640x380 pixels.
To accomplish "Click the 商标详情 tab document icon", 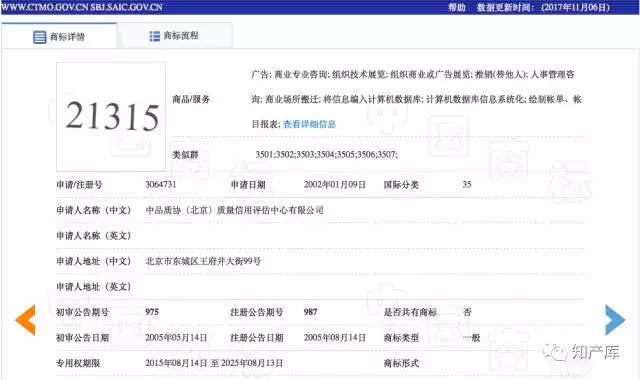I will pyautogui.click(x=40, y=37).
